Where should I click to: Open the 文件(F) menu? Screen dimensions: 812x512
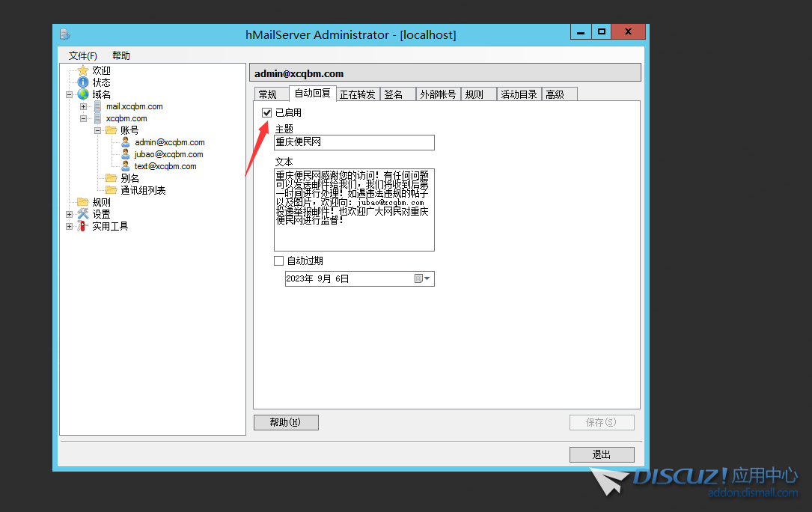(82, 56)
